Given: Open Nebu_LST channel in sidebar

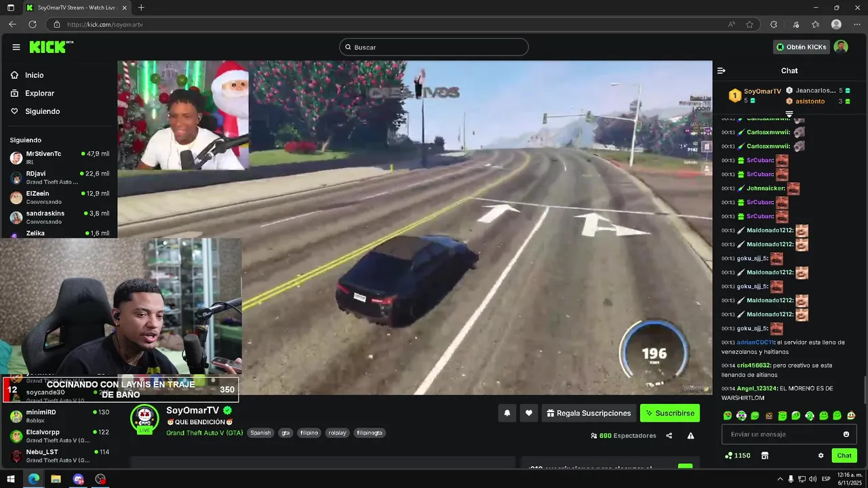Looking at the screenshot, I should tap(60, 455).
